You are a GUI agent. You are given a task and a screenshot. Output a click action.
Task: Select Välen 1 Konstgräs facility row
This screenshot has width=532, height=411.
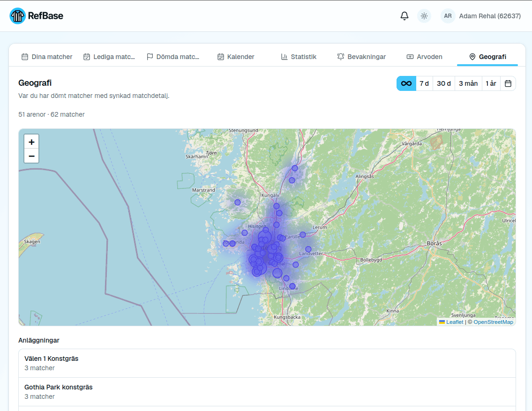tap(267, 363)
